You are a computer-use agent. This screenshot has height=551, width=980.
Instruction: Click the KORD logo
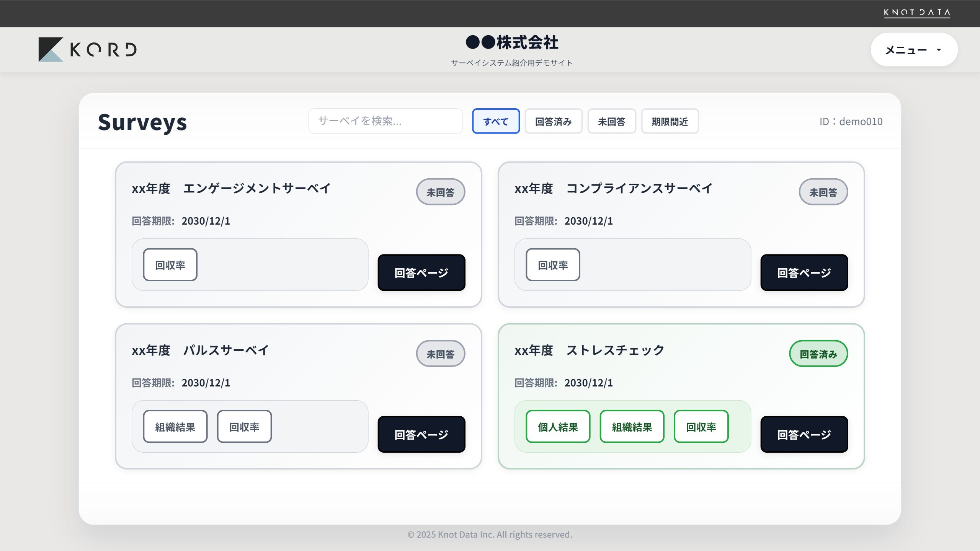point(88,49)
